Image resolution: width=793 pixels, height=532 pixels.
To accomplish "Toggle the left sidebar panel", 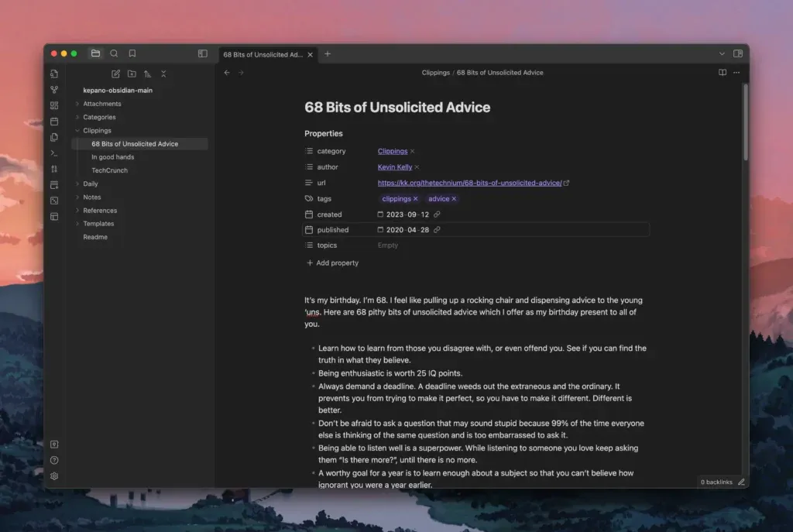I will click(202, 53).
